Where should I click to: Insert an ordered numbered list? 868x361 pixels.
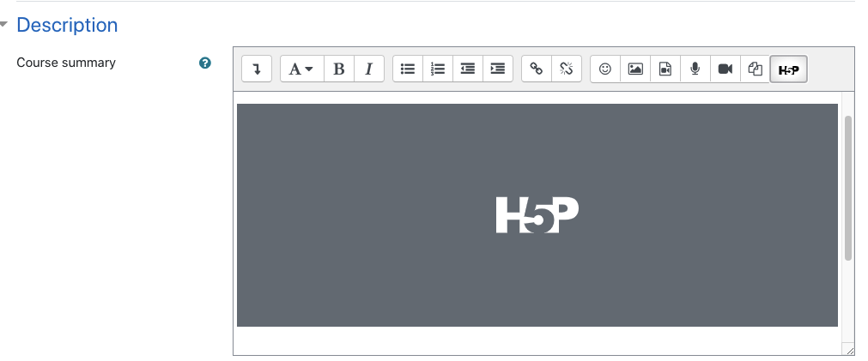pos(438,69)
